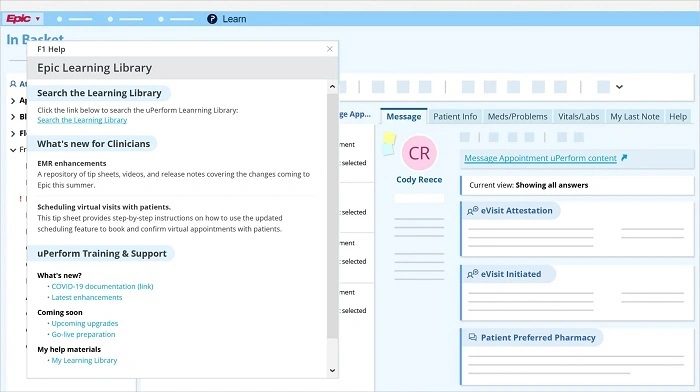Expand the In Basket folder starting with 'Fl'
700x392 pixels.
click(13, 133)
